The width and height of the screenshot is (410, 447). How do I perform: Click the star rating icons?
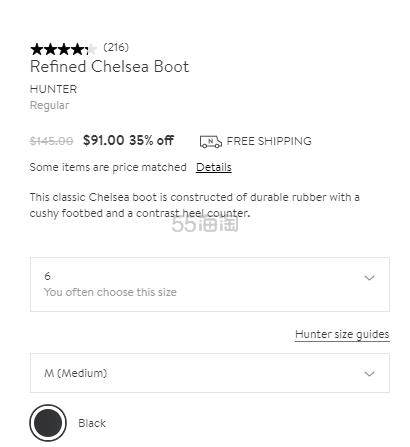point(63,49)
